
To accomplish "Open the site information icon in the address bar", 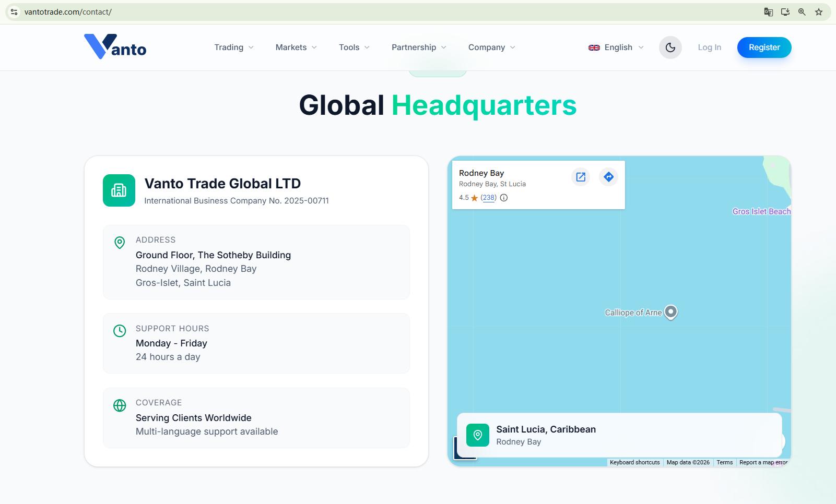I will [x=14, y=11].
